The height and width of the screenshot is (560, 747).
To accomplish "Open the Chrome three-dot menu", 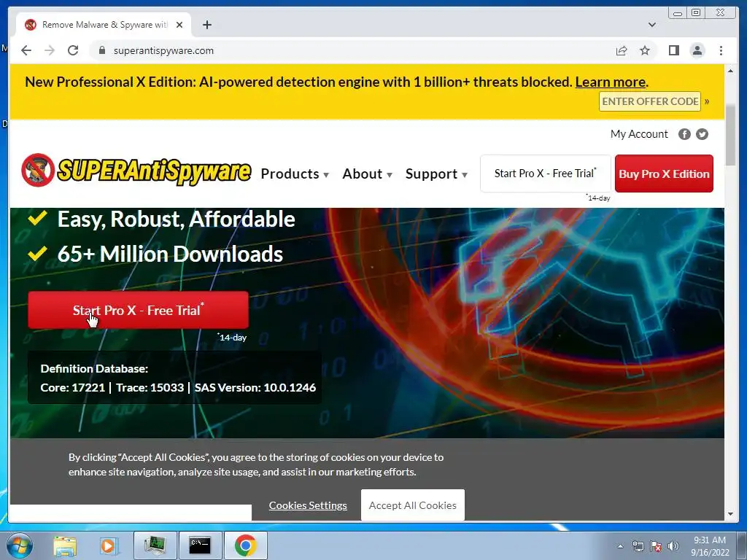I will tap(721, 50).
